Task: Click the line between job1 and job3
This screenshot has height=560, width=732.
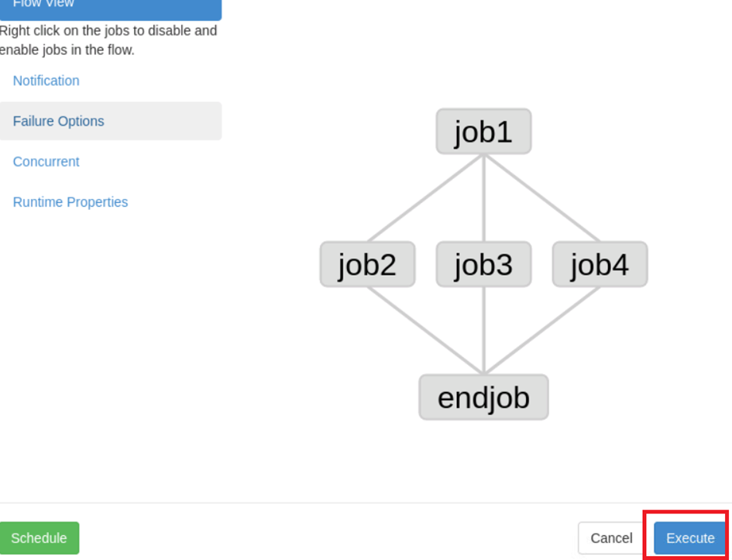Action: (x=483, y=198)
